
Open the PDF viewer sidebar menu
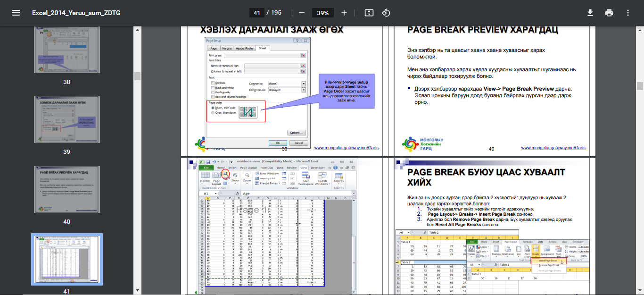click(16, 13)
